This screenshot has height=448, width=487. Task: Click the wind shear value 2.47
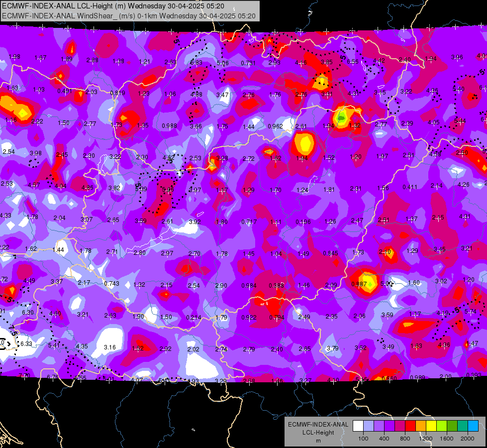coord(357,220)
